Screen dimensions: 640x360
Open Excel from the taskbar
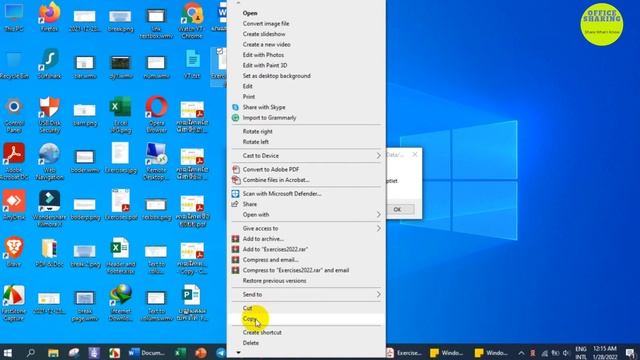click(181, 353)
